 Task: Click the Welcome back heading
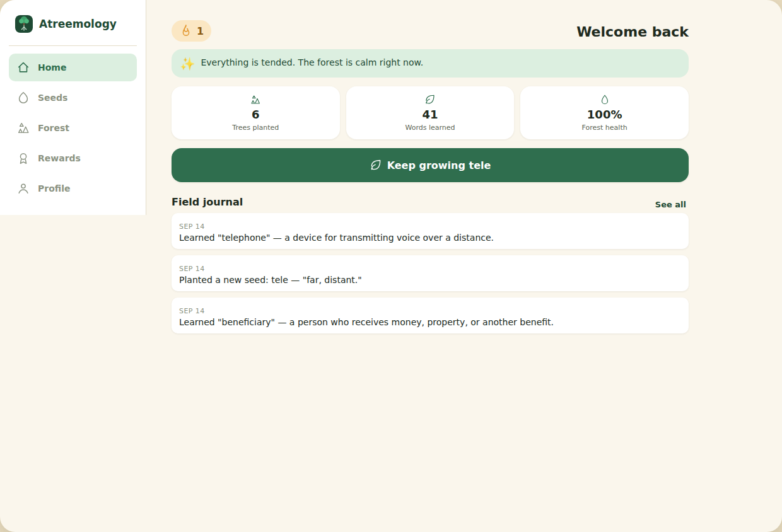pyautogui.click(x=633, y=32)
